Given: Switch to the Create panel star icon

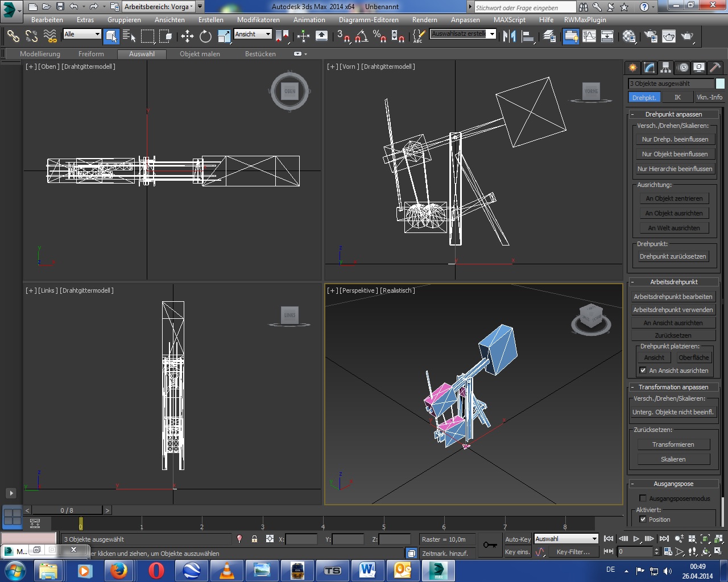Looking at the screenshot, I should tap(632, 68).
